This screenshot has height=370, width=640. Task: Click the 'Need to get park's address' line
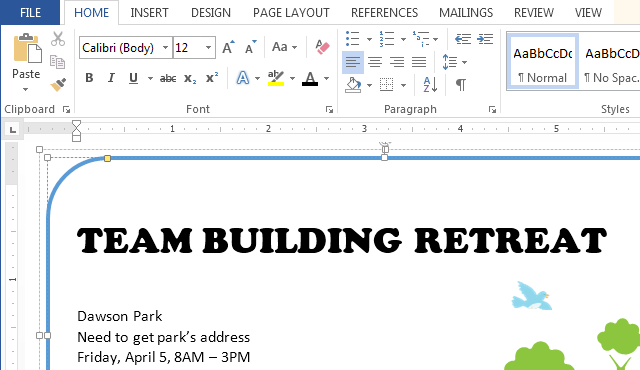click(x=163, y=337)
